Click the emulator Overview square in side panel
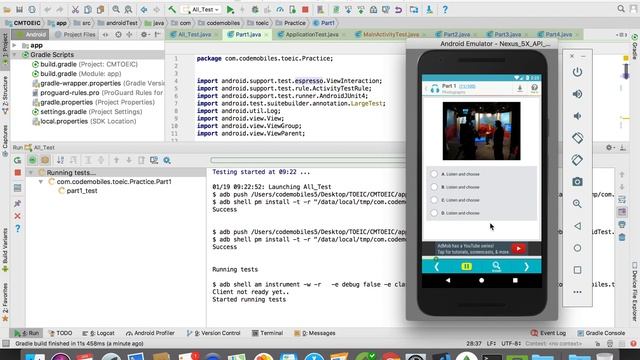The image size is (640, 360). [577, 270]
